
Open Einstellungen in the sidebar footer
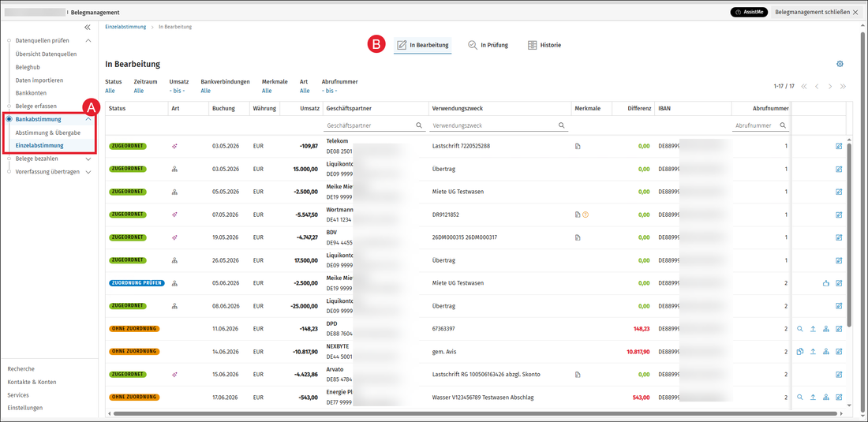click(25, 408)
